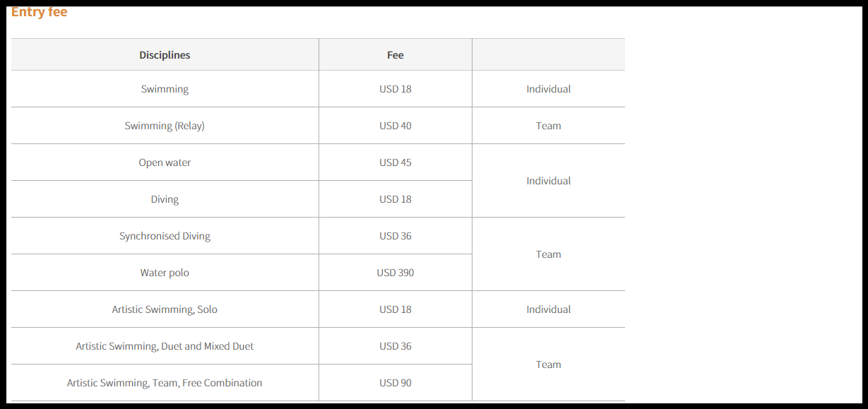The image size is (868, 409).
Task: Click the USD 18 fee beside plain Diving
Action: [396, 199]
